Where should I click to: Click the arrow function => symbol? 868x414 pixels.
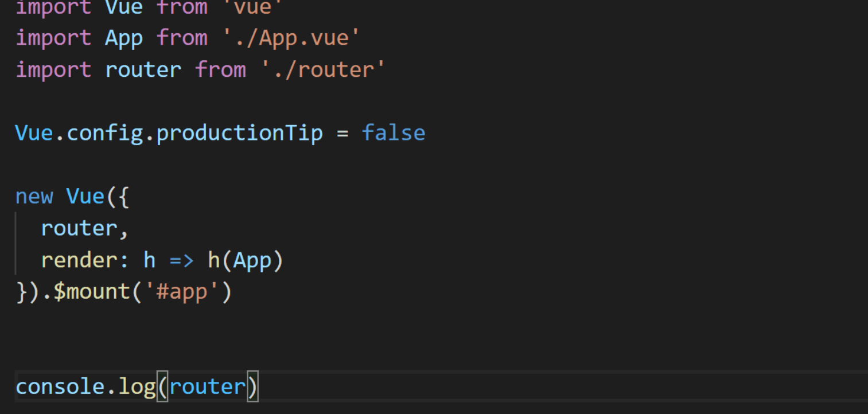point(182,260)
